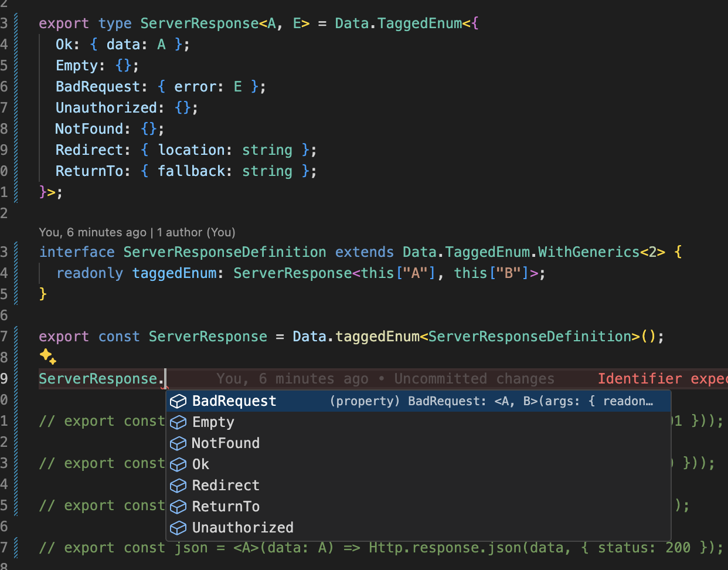Choose Redirect from the IntelliSense list
Viewport: 728px width, 570px height.
225,486
